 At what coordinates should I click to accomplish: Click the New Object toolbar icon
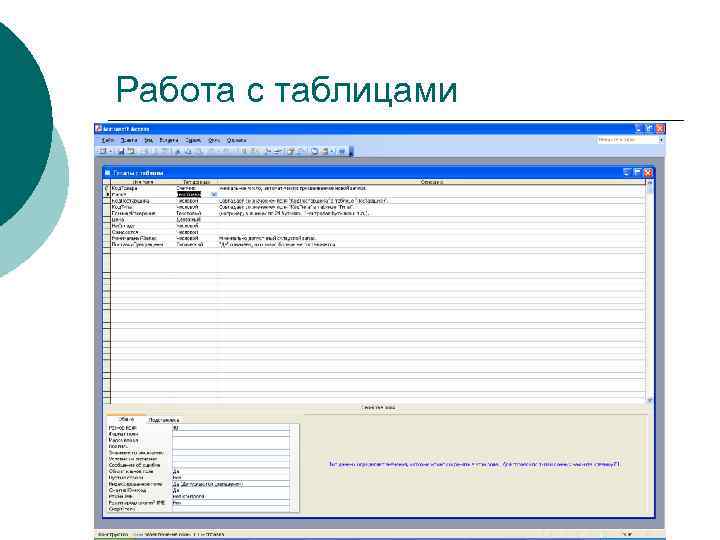point(325,151)
